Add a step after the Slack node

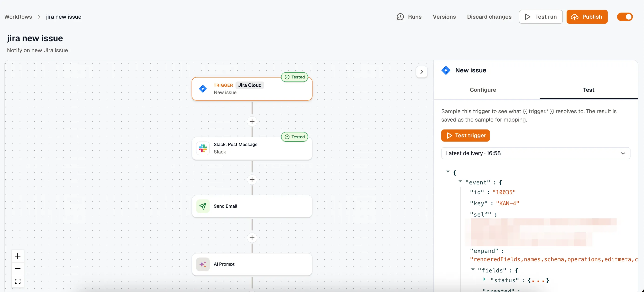pos(252,180)
